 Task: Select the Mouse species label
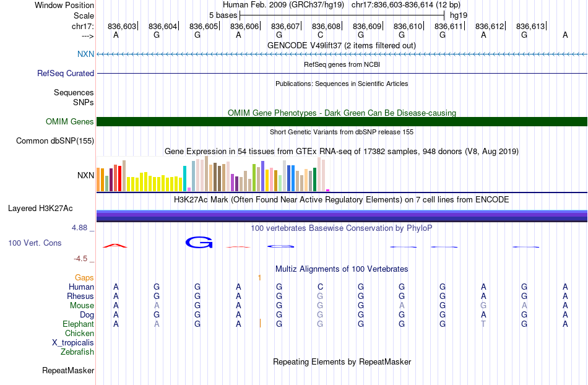(x=82, y=306)
